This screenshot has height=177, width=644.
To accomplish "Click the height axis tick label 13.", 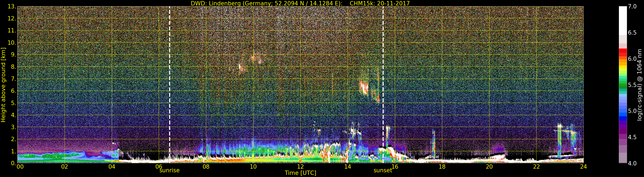I will pos(12,6).
